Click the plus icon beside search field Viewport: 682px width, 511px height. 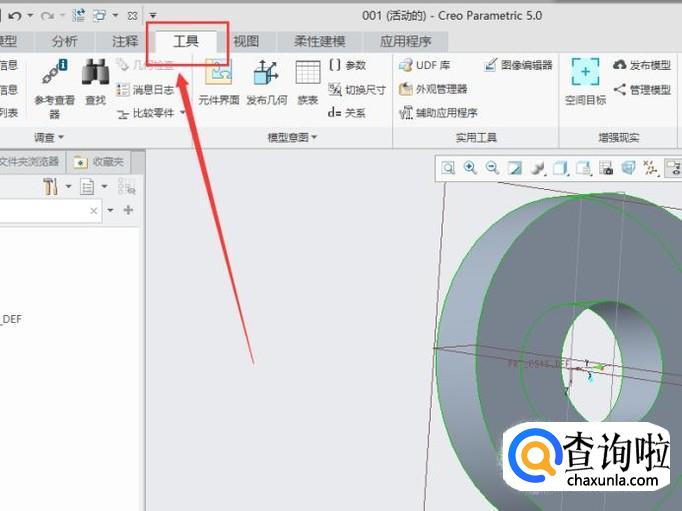click(x=128, y=210)
